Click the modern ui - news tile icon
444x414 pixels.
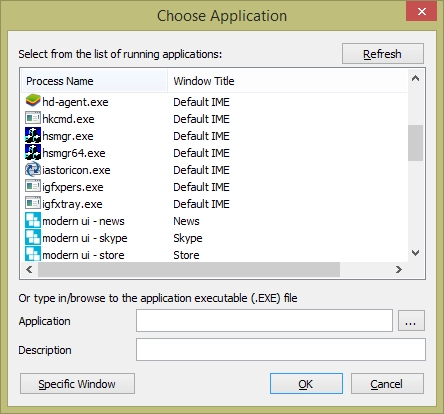33,220
